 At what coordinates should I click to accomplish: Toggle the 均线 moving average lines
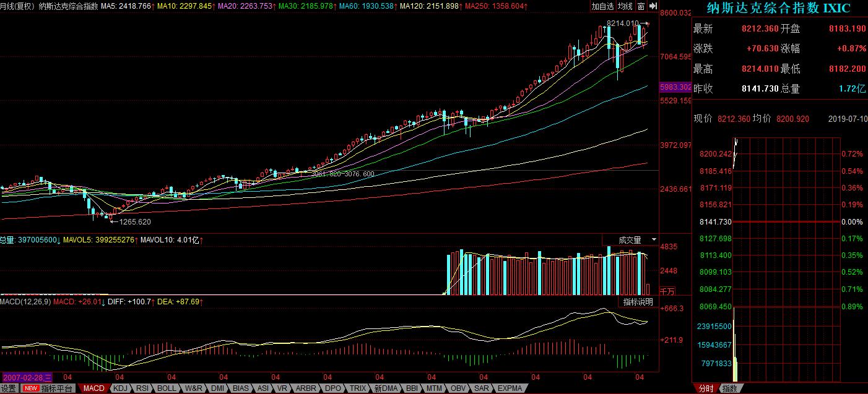[625, 6]
